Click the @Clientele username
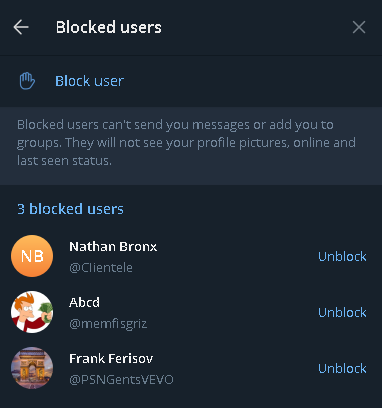This screenshot has height=408, width=382. [x=101, y=268]
